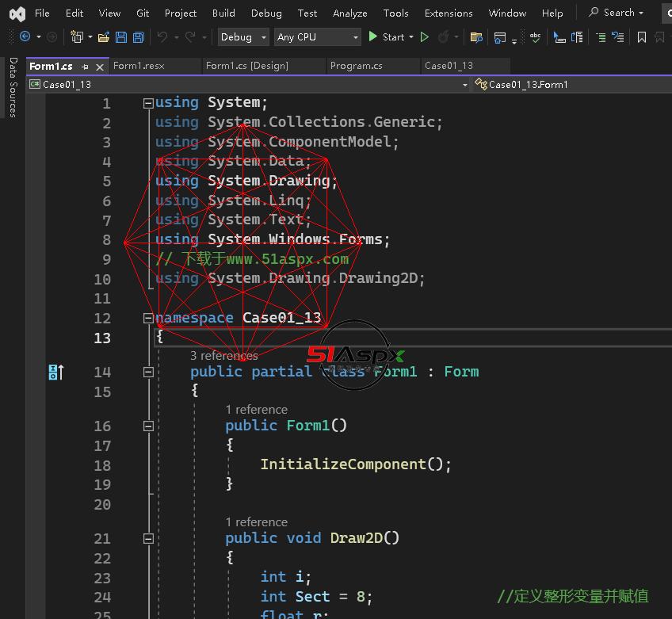Click the Visual Studio logo icon
The height and width of the screenshot is (619, 672).
[17, 13]
